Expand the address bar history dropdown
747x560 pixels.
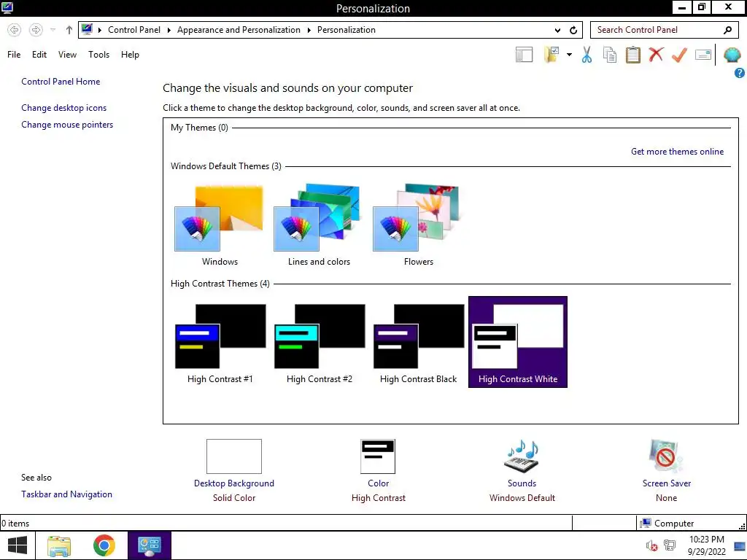tap(557, 30)
